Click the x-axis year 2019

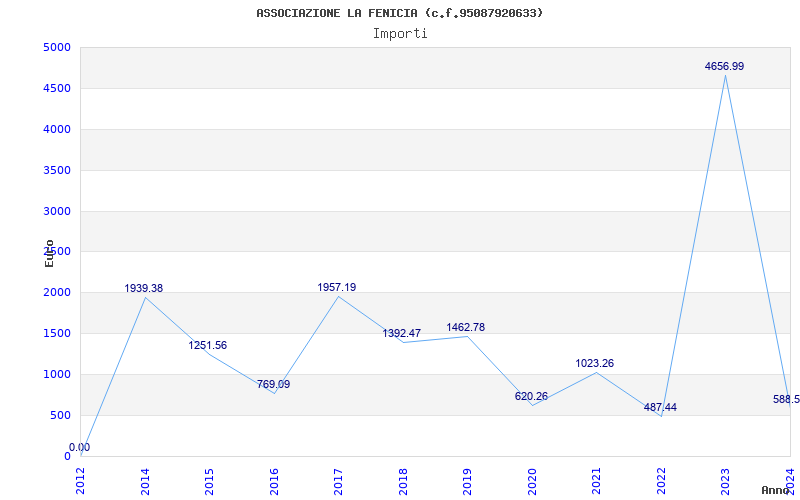click(x=467, y=481)
